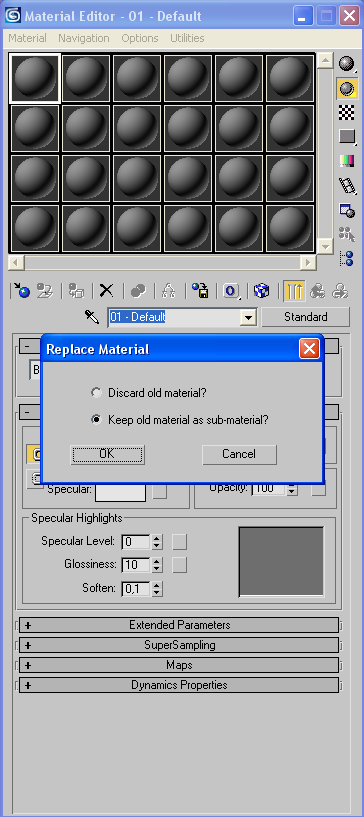Image resolution: width=364 pixels, height=817 pixels.
Task: Click the Material Effects Channel icon
Action: (x=231, y=290)
